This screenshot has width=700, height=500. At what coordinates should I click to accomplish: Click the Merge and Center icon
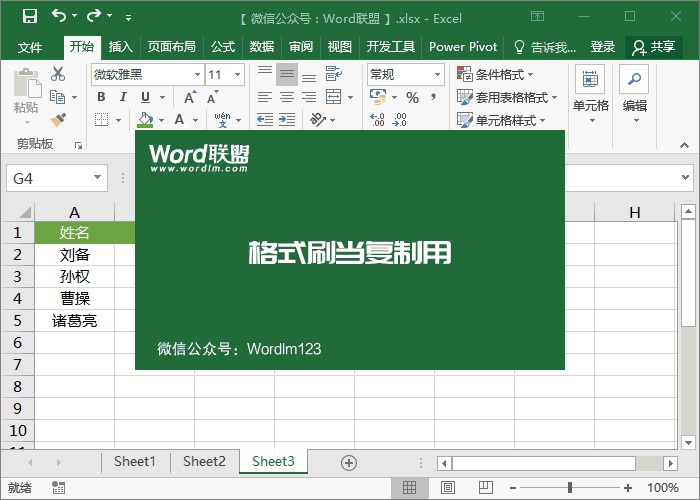point(333,97)
